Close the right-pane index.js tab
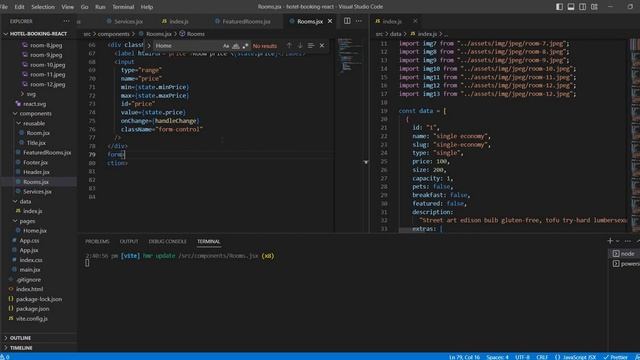The width and height of the screenshot is (640, 360). click(415, 21)
